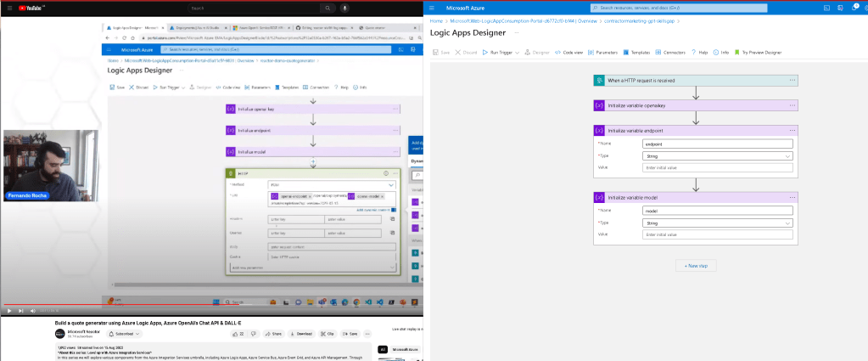Image resolution: width=868 pixels, height=361 pixels.
Task: Open Azure directories and subscriptions icon
Action: tap(841, 8)
